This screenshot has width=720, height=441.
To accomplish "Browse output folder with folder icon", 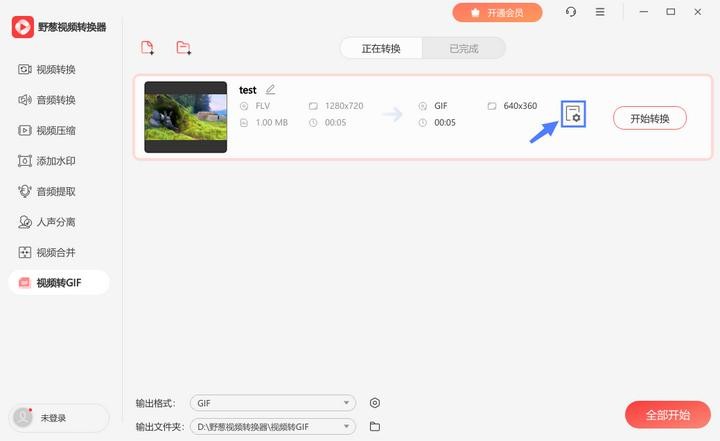I will [x=375, y=427].
